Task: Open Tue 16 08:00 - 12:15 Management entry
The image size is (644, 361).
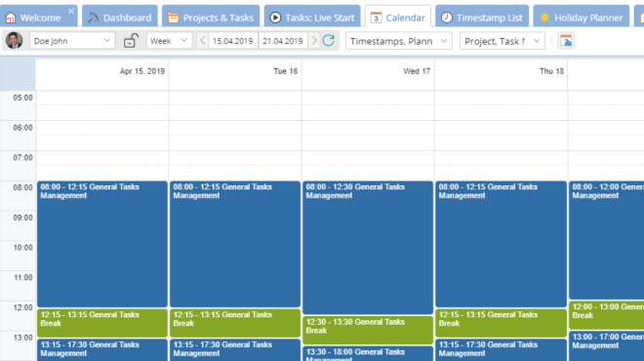Action: tap(235, 244)
